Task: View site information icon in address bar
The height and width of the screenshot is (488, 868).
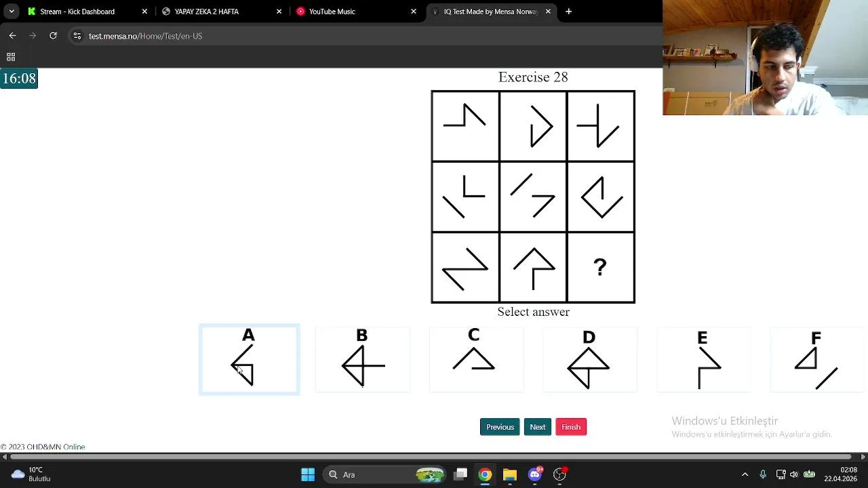Action: pos(77,36)
